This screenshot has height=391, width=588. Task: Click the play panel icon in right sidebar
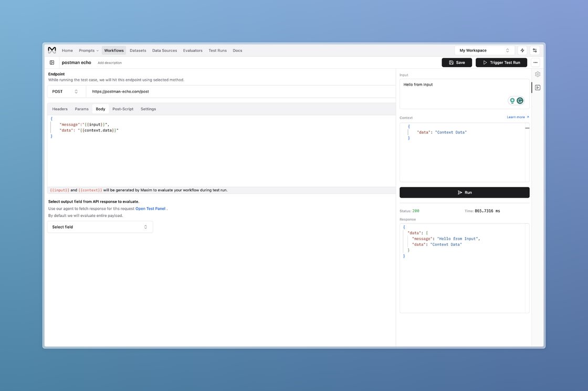[x=538, y=87]
